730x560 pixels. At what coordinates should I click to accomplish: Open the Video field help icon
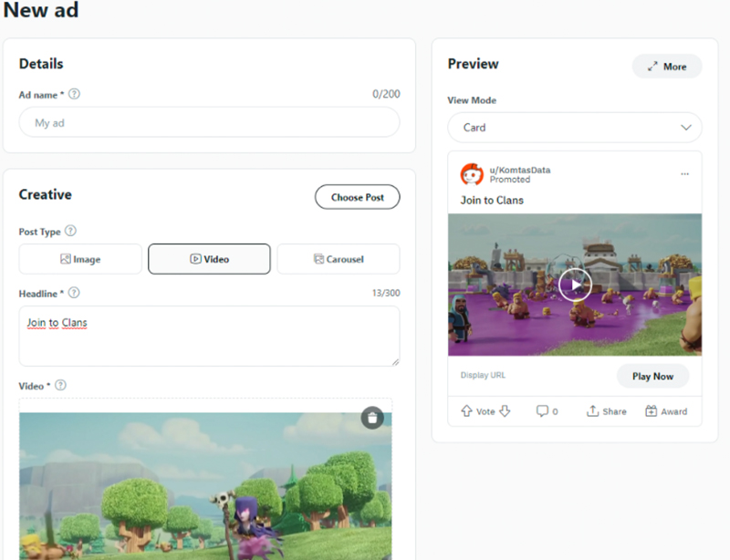click(x=60, y=385)
